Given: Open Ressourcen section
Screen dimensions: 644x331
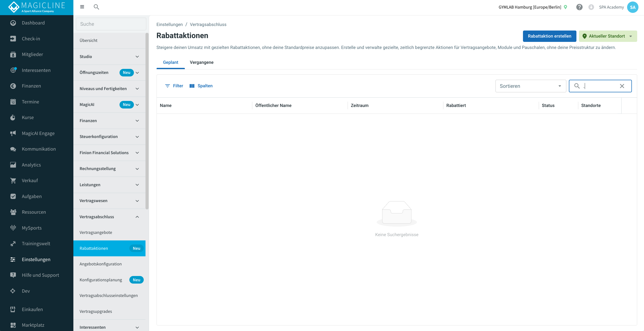Looking at the screenshot, I should tap(37, 212).
